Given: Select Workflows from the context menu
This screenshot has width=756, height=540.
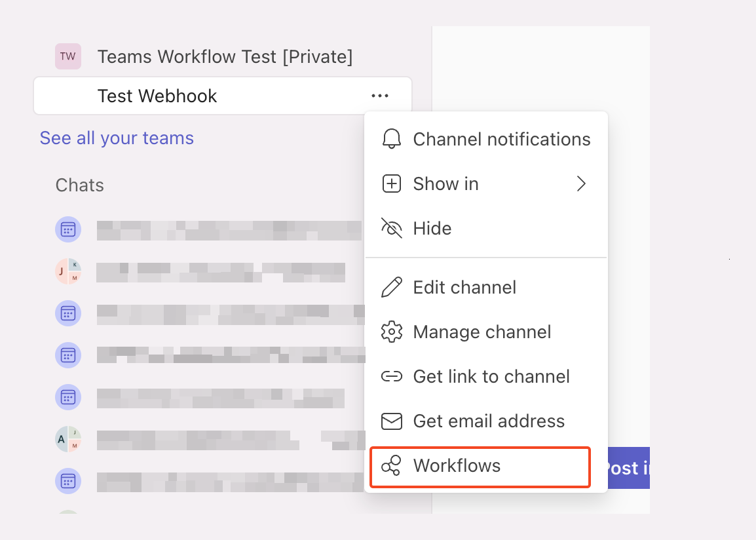Looking at the screenshot, I should point(457,466).
